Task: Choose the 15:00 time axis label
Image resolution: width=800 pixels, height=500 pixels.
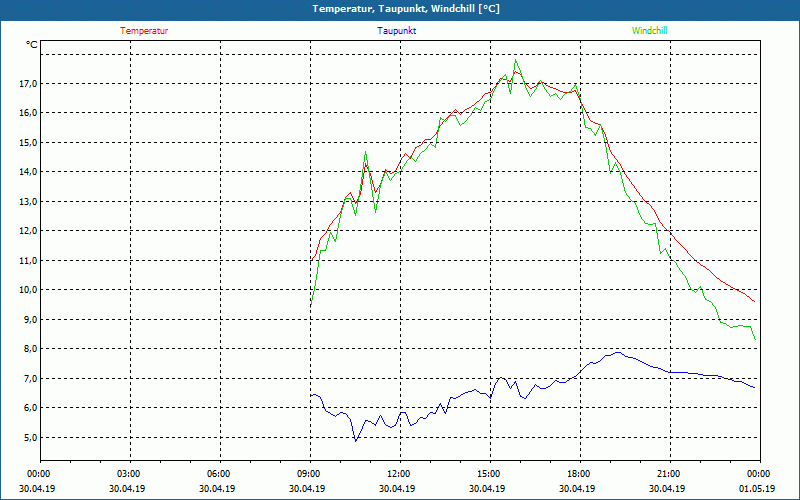Action: [489, 474]
